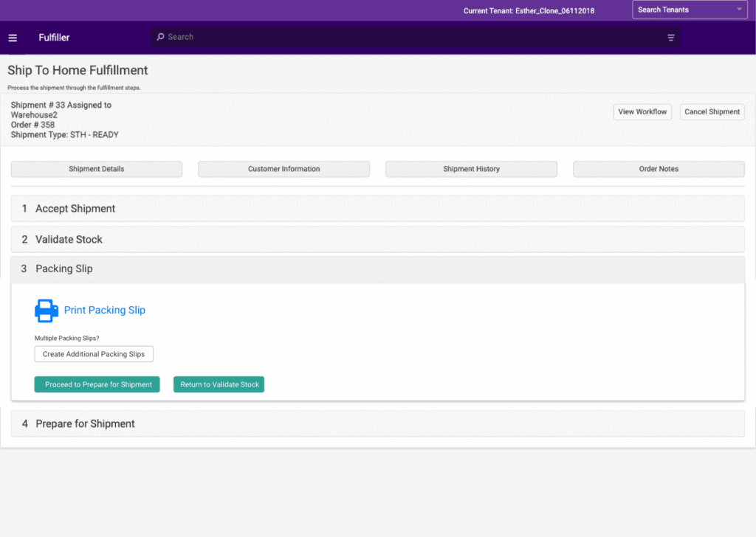756x537 pixels.
Task: Click View Workflow button
Action: click(642, 111)
